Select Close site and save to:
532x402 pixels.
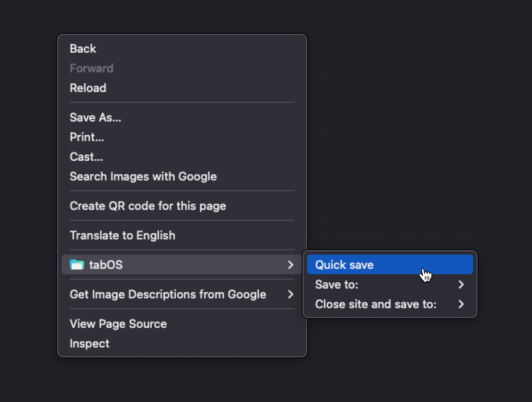tap(390, 304)
